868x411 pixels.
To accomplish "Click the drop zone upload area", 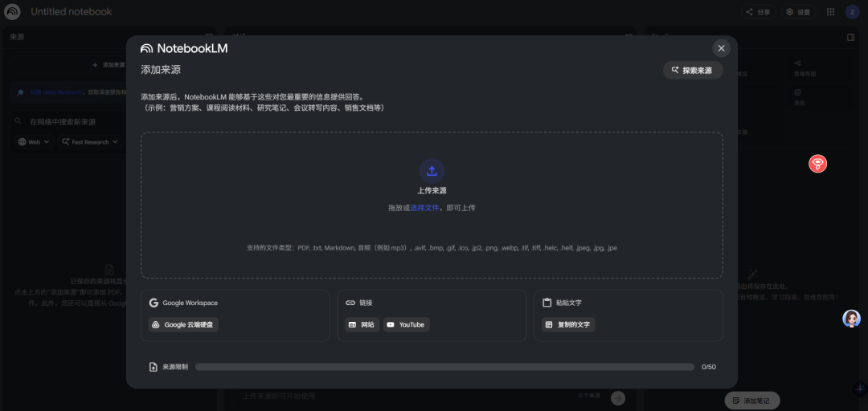I will 432,205.
